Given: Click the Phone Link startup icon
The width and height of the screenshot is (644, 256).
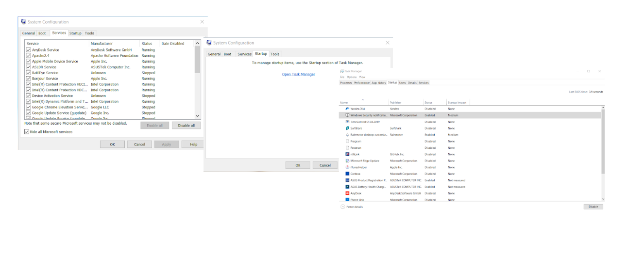Looking at the screenshot, I should tap(347, 200).
